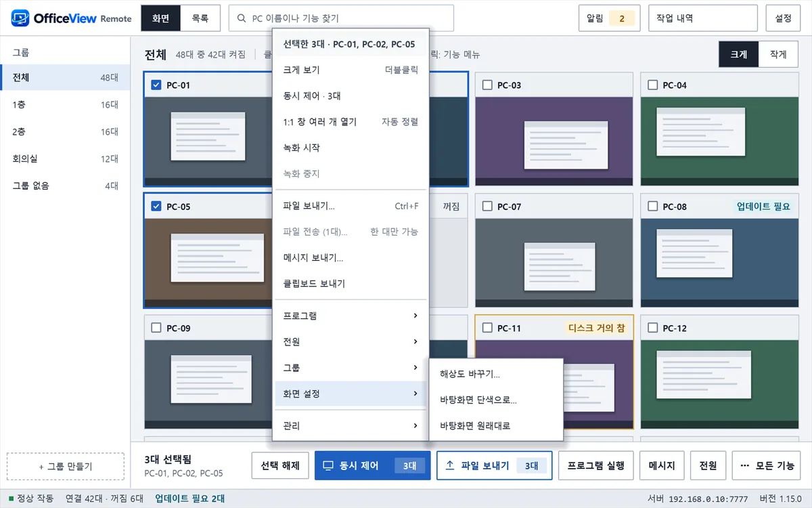This screenshot has height=508, width=812.
Task: Click 파일 보내기 3대 bottom button
Action: [495, 466]
